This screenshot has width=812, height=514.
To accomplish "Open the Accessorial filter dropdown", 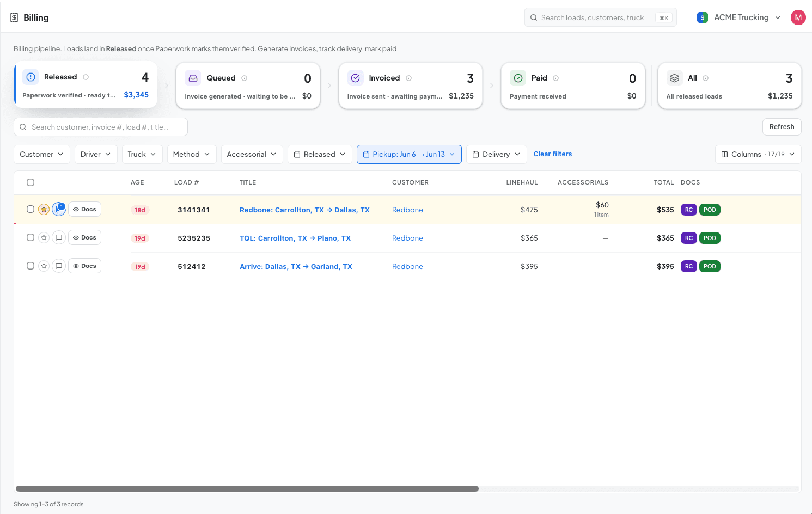I will click(x=252, y=154).
